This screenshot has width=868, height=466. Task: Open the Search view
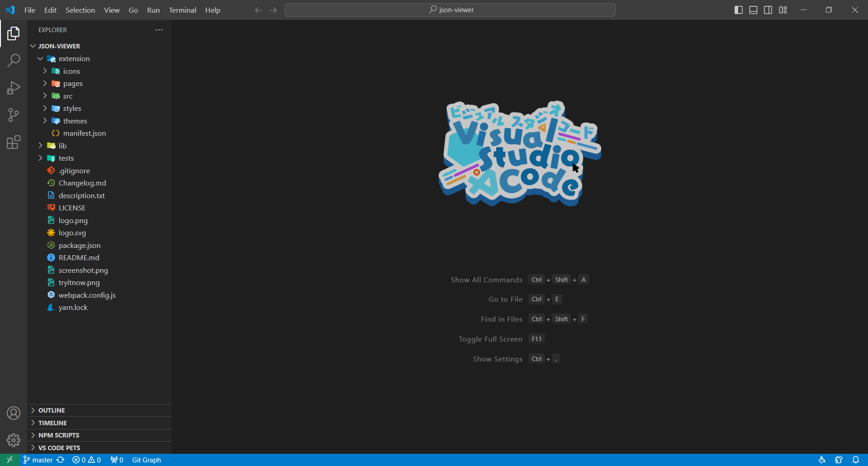click(x=14, y=61)
